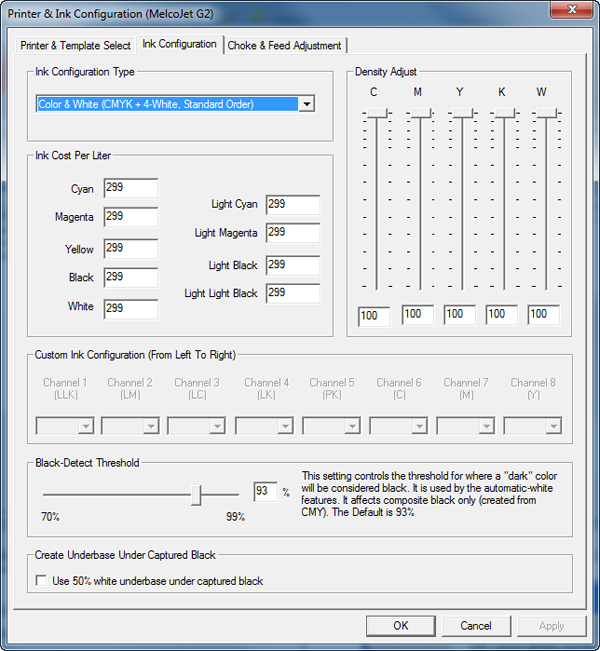Open the Choke & Feed Adjustment tab
The image size is (600, 651).
(x=284, y=45)
